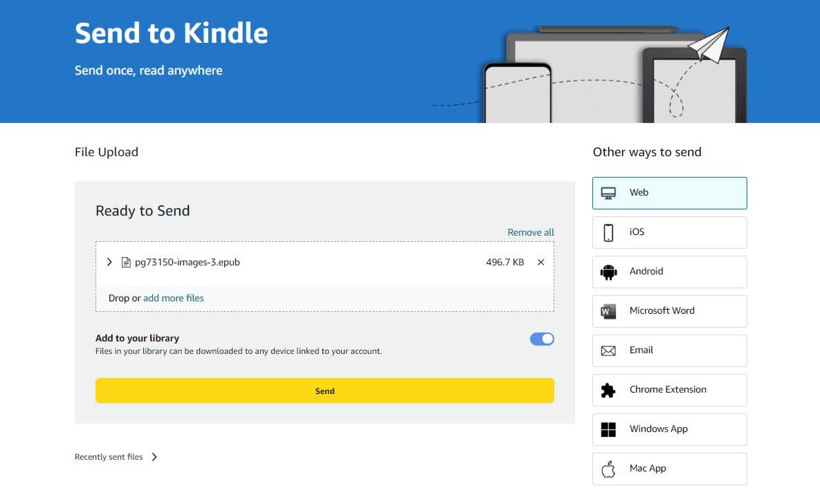Click the Mac App apple icon
This screenshot has width=820, height=504.
click(608, 469)
